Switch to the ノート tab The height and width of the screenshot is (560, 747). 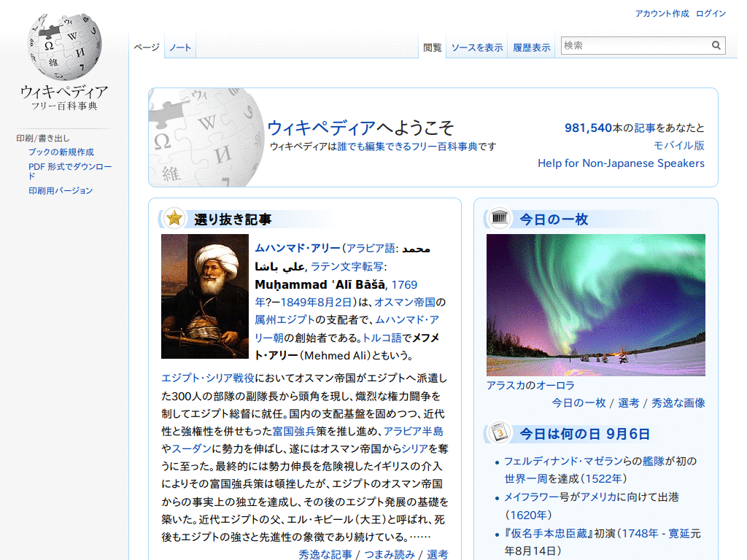click(180, 47)
